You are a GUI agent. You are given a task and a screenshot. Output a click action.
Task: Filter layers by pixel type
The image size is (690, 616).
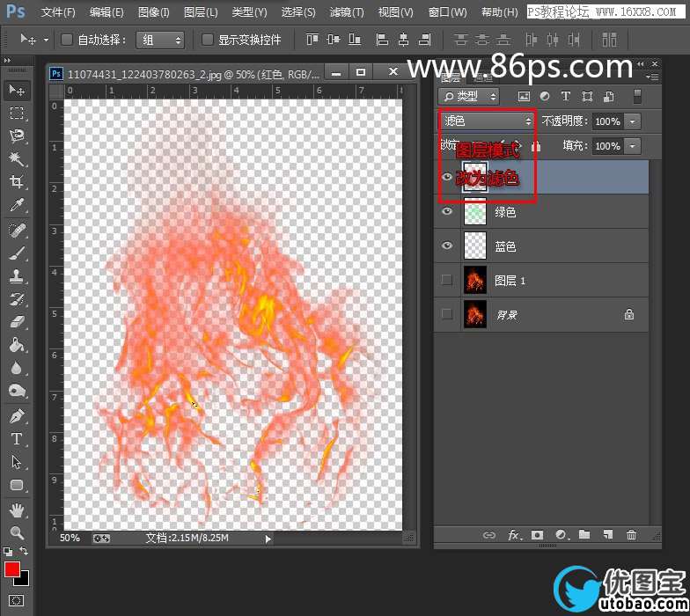[524, 97]
